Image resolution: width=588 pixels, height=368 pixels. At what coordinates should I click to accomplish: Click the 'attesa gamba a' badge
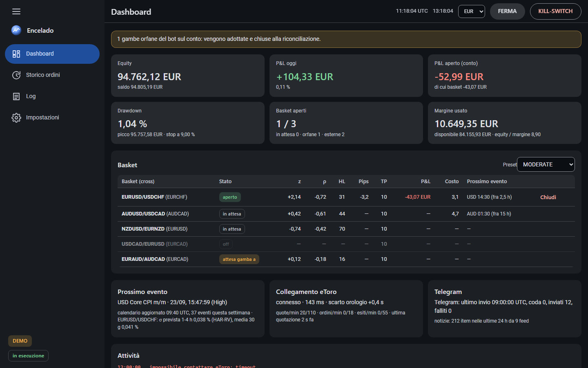coord(239,259)
